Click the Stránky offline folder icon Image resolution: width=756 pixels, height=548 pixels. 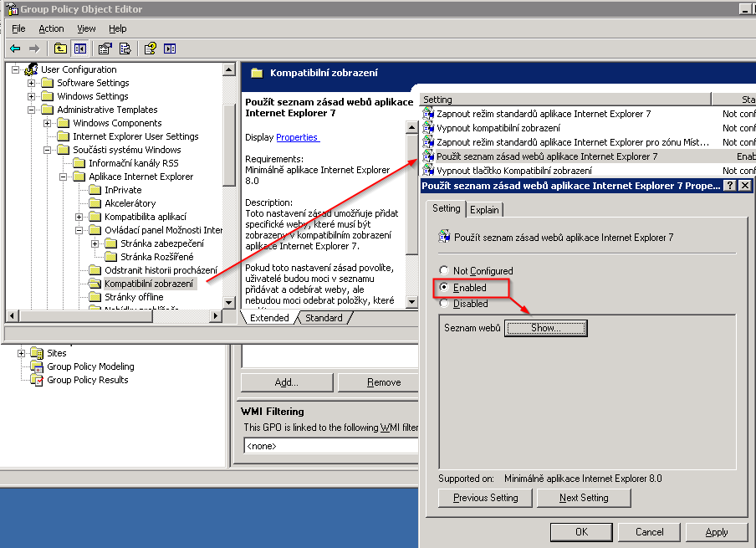[x=95, y=297]
